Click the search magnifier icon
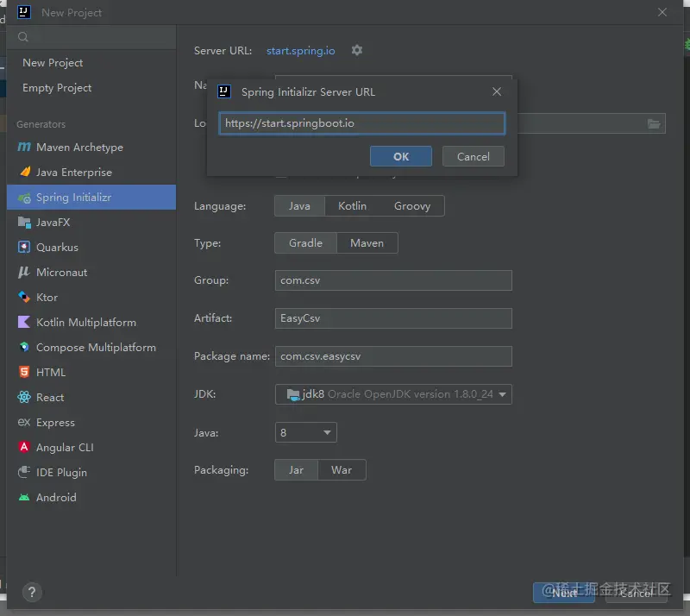690x616 pixels. (23, 37)
